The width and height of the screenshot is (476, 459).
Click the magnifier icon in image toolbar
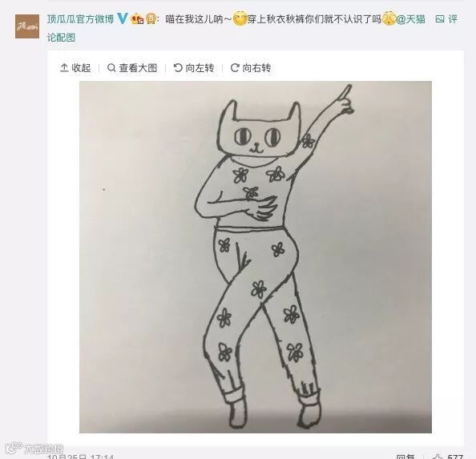click(111, 67)
